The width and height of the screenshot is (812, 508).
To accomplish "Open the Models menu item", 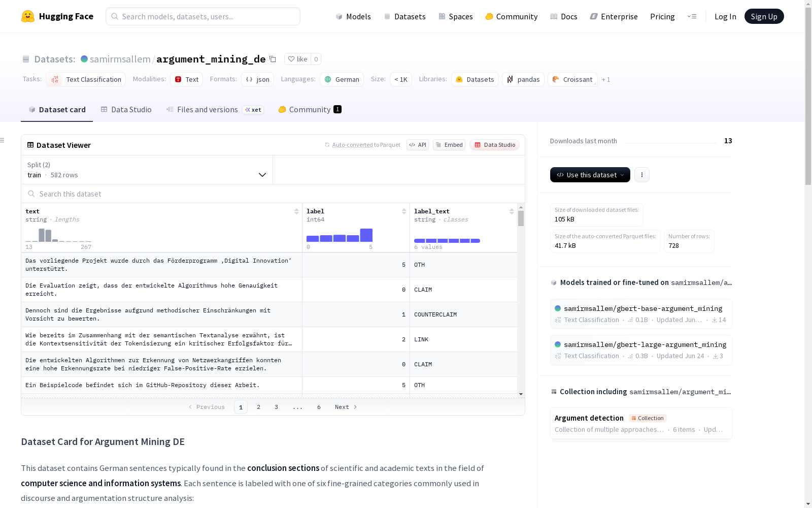I will pos(353,16).
